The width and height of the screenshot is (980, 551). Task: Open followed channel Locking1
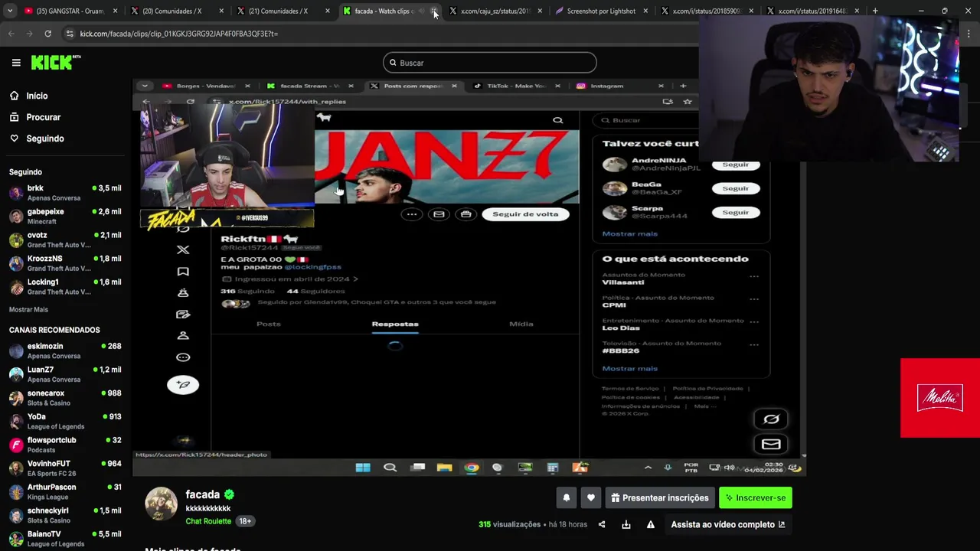coord(65,287)
